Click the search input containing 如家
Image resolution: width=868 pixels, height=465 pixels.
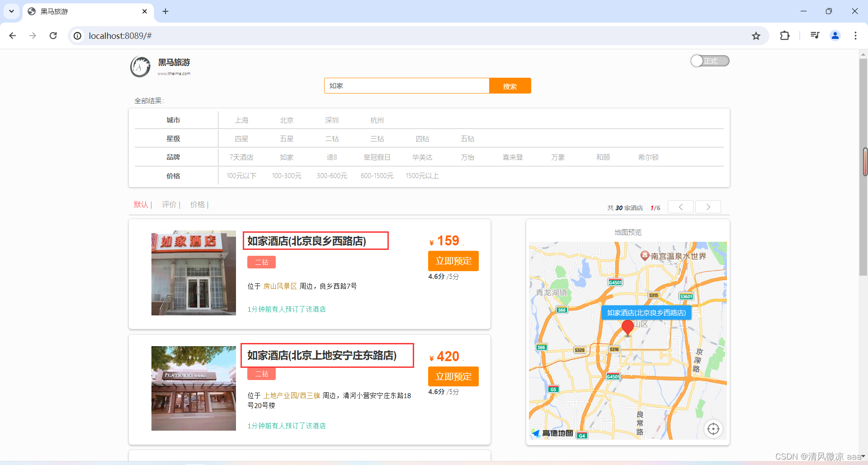point(406,86)
